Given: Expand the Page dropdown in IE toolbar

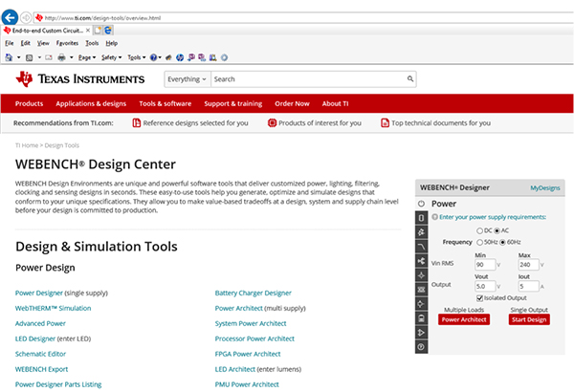Looking at the screenshot, I should (86, 57).
